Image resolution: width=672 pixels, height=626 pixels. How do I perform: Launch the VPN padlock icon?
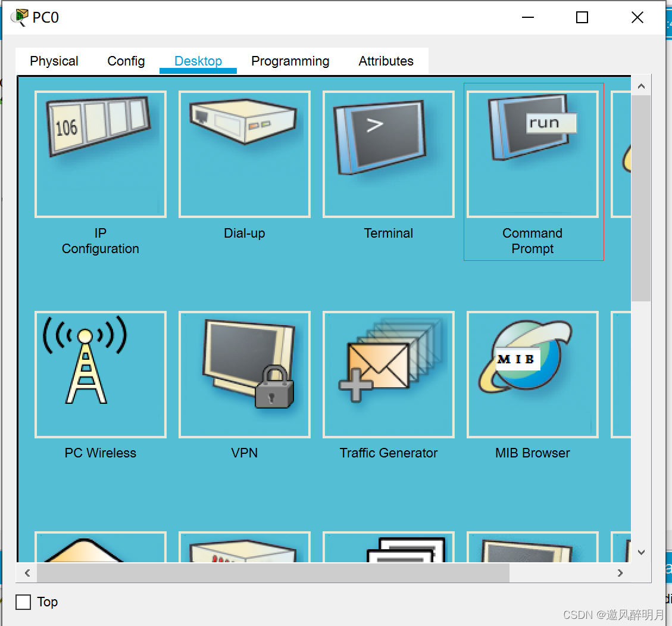coord(244,374)
